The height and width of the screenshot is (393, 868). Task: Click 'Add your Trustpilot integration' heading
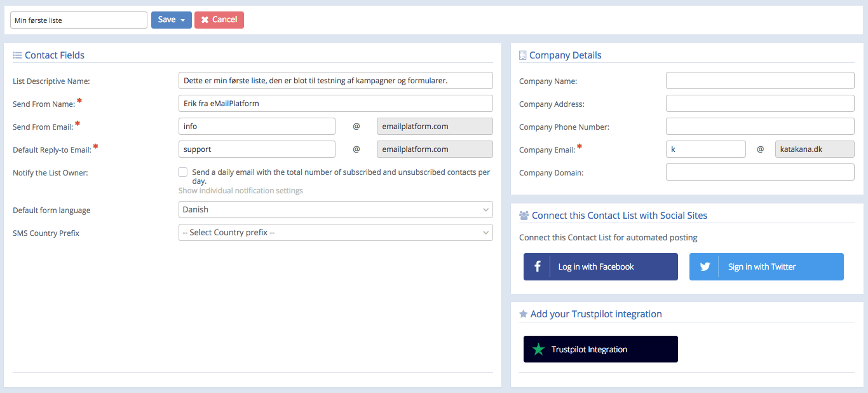coord(596,314)
